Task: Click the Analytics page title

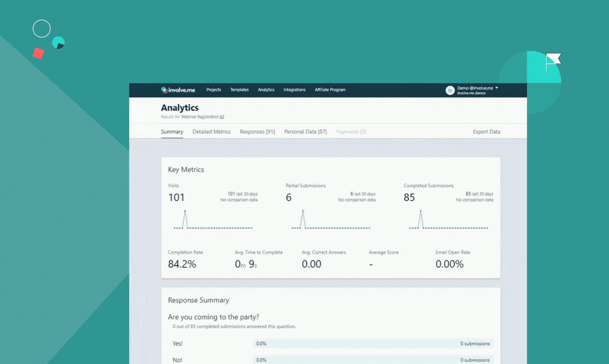Action: click(x=180, y=108)
